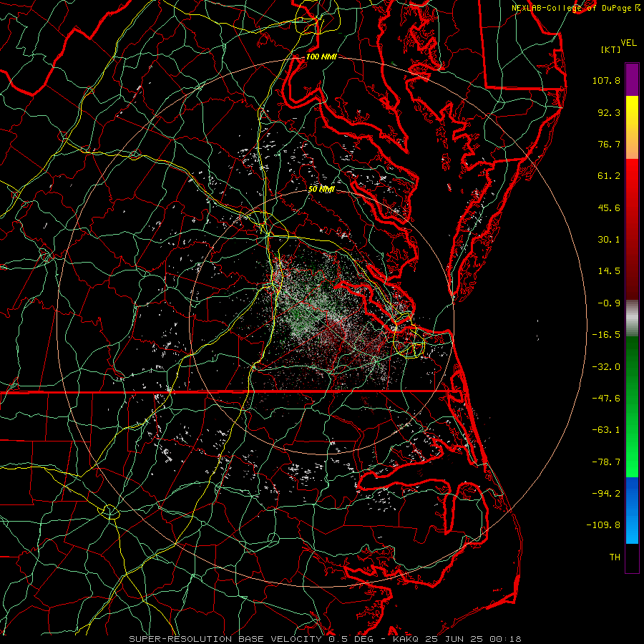
Task: Click the TH threshold label
Action: pos(615,557)
